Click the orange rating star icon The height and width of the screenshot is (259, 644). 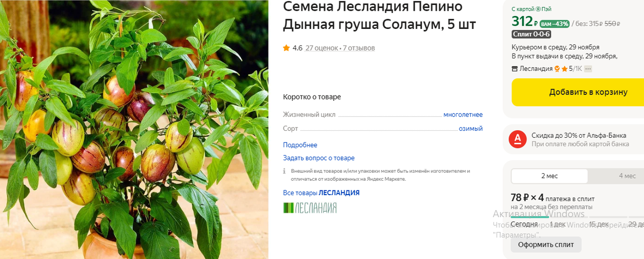[287, 48]
